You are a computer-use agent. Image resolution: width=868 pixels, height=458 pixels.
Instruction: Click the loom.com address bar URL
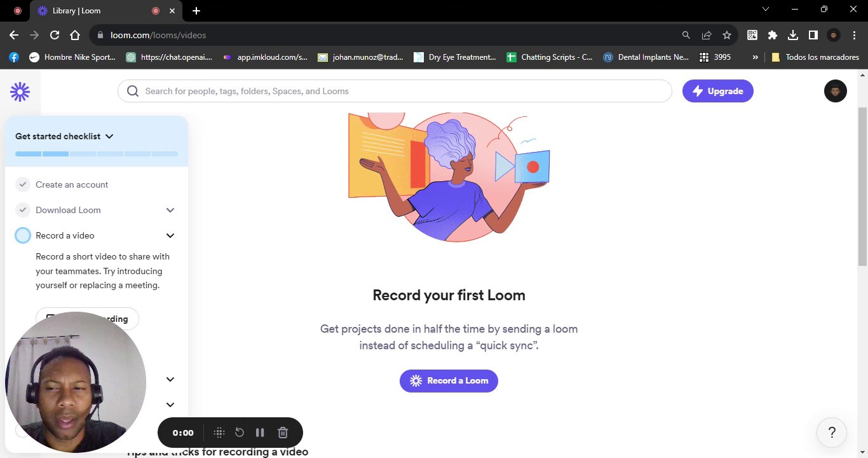coord(158,35)
